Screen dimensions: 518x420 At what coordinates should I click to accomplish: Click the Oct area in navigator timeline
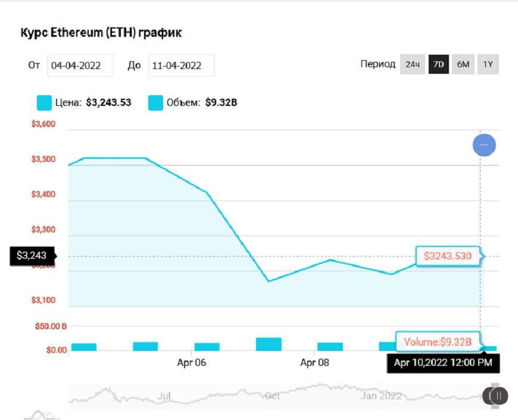[x=273, y=396]
